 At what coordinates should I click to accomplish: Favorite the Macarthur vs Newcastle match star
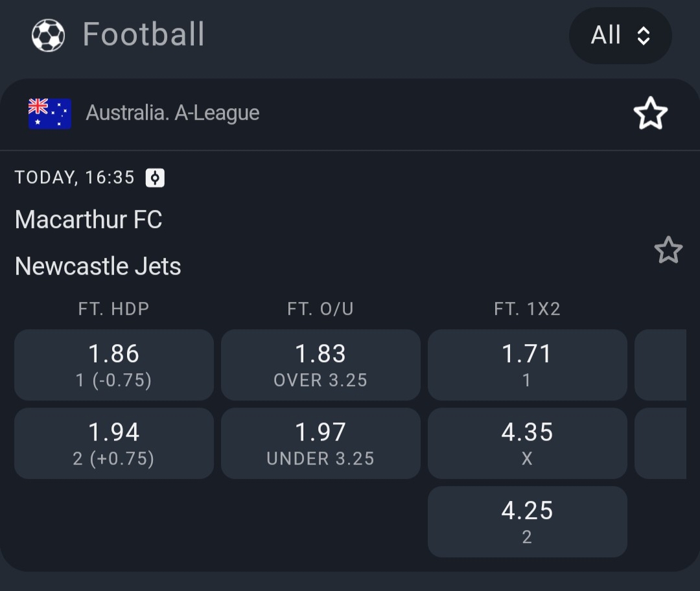coord(668,250)
